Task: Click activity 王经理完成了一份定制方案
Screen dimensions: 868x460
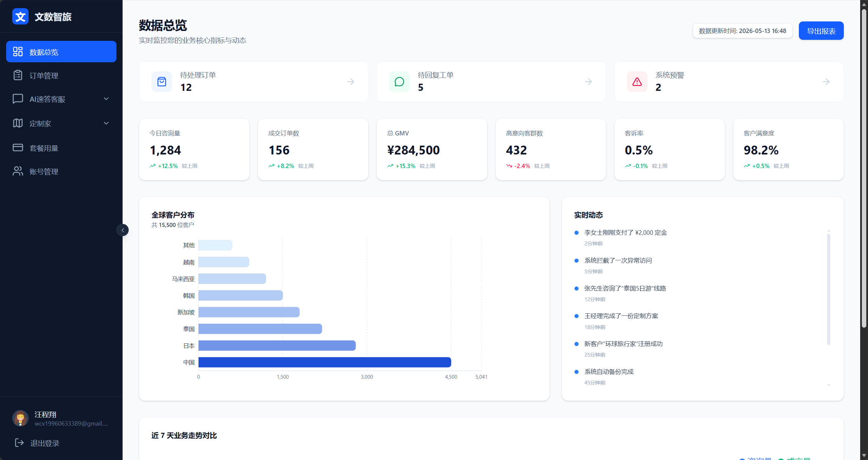Action: (x=621, y=316)
